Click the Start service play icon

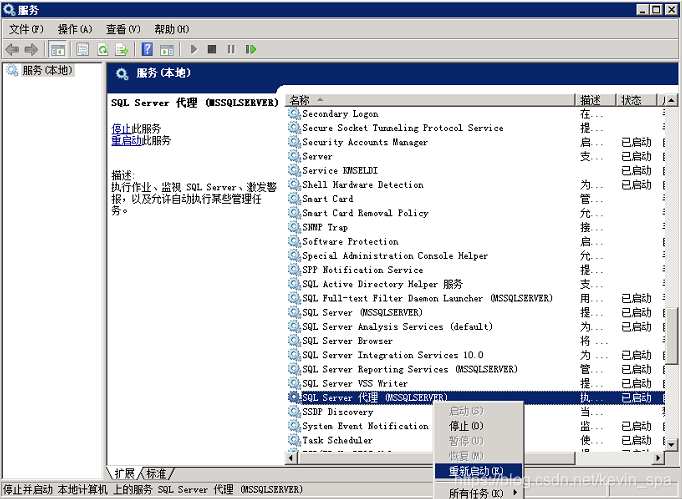[x=194, y=49]
